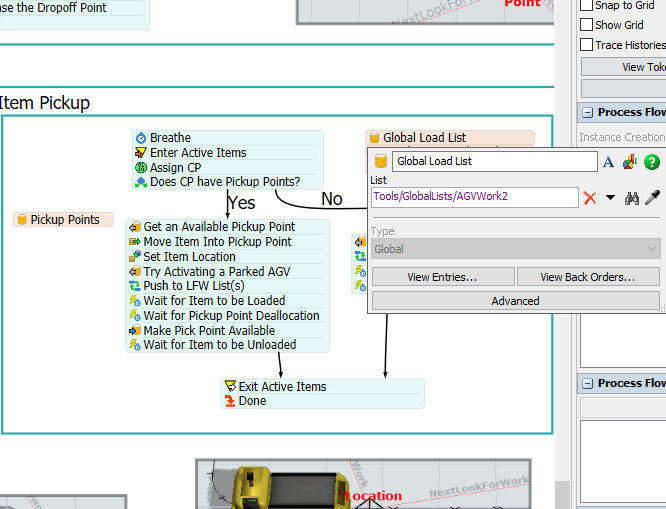This screenshot has width=666, height=509.
Task: Click the Wait for Item to be Loaded icon
Action: point(135,301)
